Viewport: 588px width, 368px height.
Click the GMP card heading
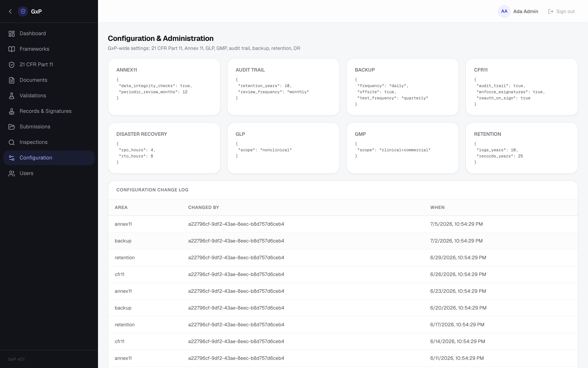point(360,134)
